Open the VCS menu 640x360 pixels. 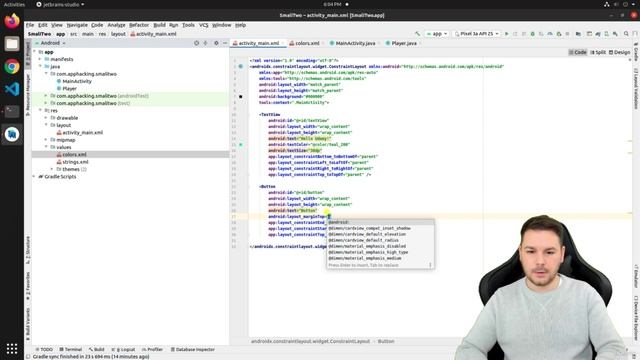pos(203,25)
